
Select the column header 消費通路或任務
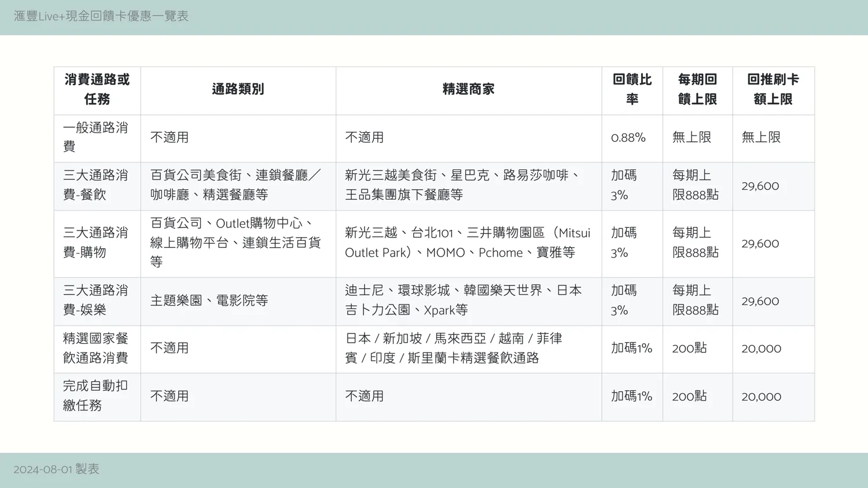click(x=97, y=90)
